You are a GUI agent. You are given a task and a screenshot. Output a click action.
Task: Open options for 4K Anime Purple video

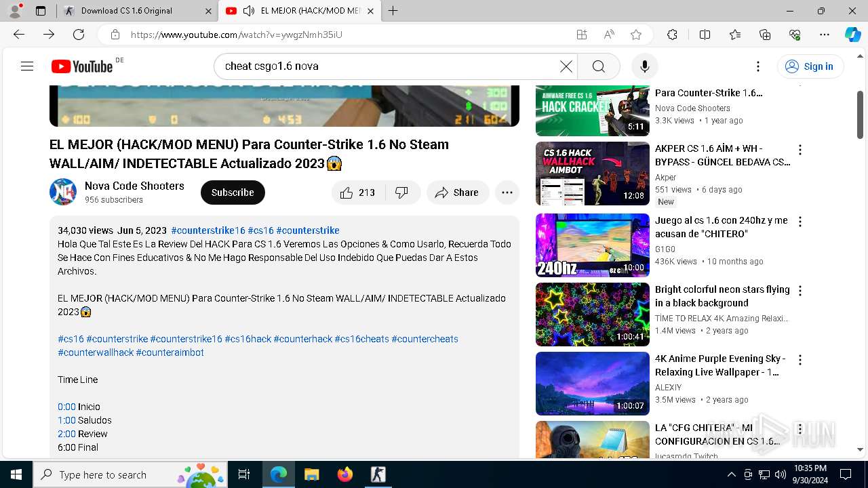coord(800,360)
